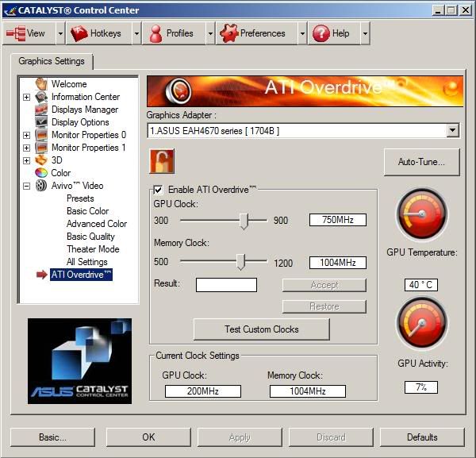The width and height of the screenshot is (476, 458).
Task: Open the Hotkeys dropdown arrow
Action: 136,33
